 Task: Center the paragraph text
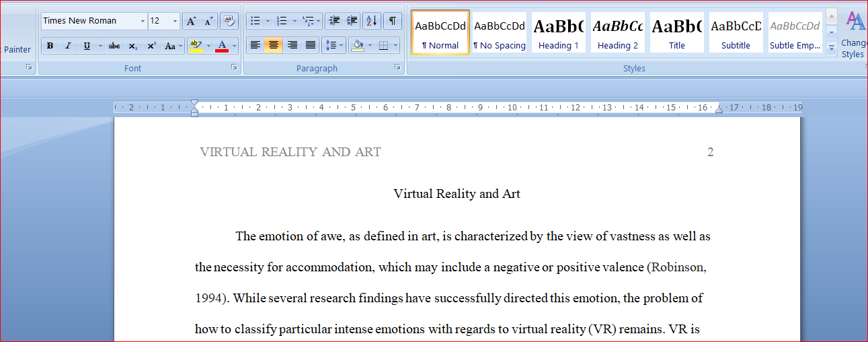273,46
